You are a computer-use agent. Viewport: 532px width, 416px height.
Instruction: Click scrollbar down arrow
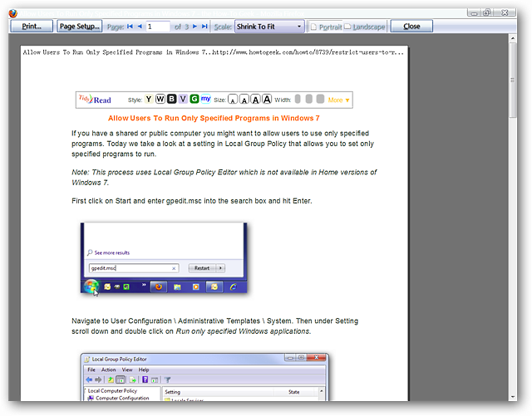(x=512, y=397)
